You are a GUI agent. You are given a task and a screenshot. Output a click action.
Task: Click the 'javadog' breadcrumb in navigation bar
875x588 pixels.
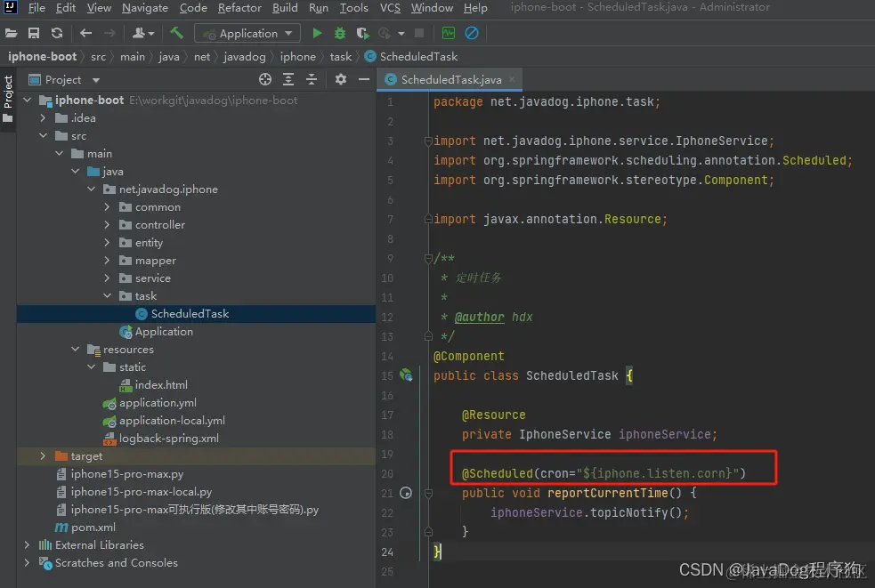(245, 56)
